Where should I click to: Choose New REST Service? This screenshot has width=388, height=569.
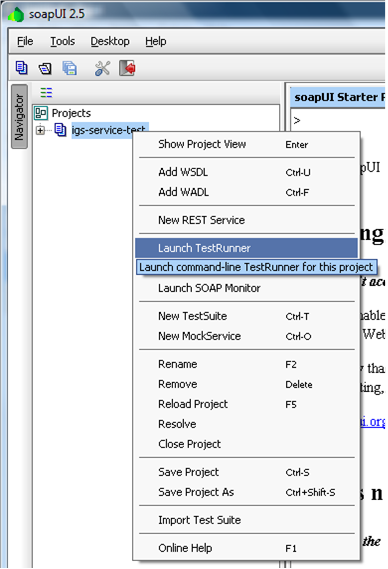(246, 220)
